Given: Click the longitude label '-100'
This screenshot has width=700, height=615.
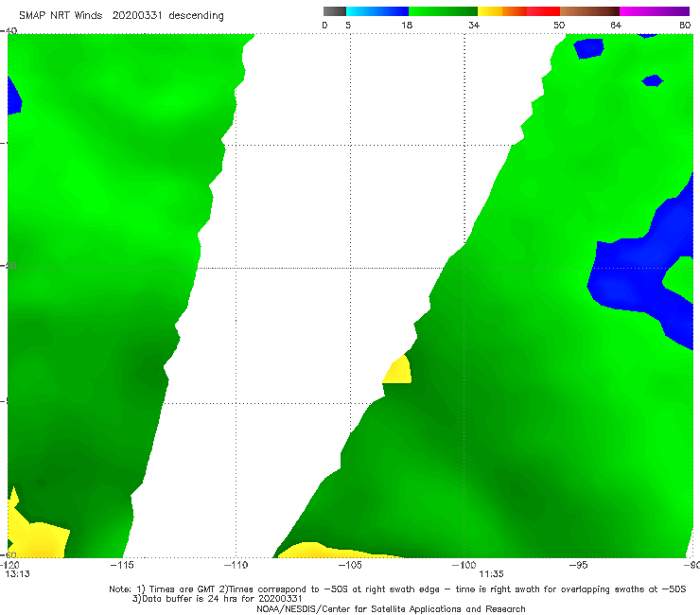Looking at the screenshot, I should 464,565.
